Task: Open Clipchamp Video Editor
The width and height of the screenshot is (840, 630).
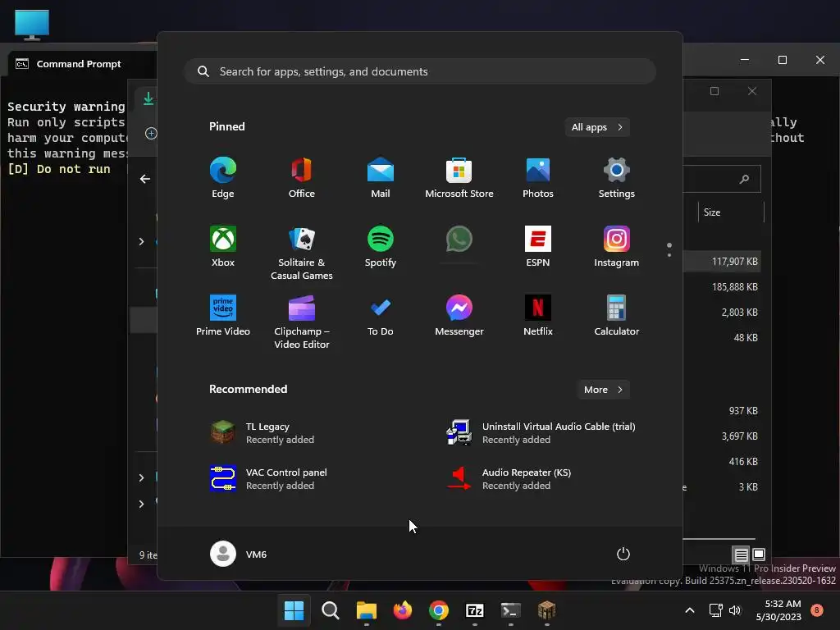Action: click(302, 322)
